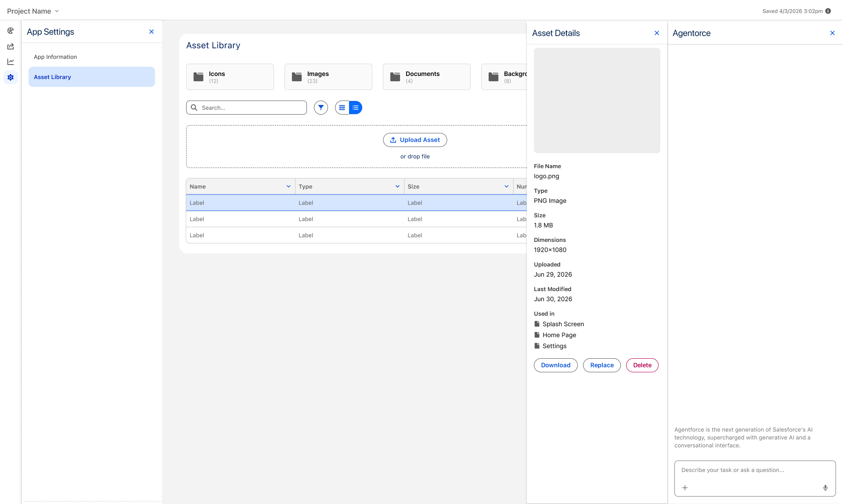Click the Asset Library heading
Screen dimensions: 843x504
pos(213,45)
